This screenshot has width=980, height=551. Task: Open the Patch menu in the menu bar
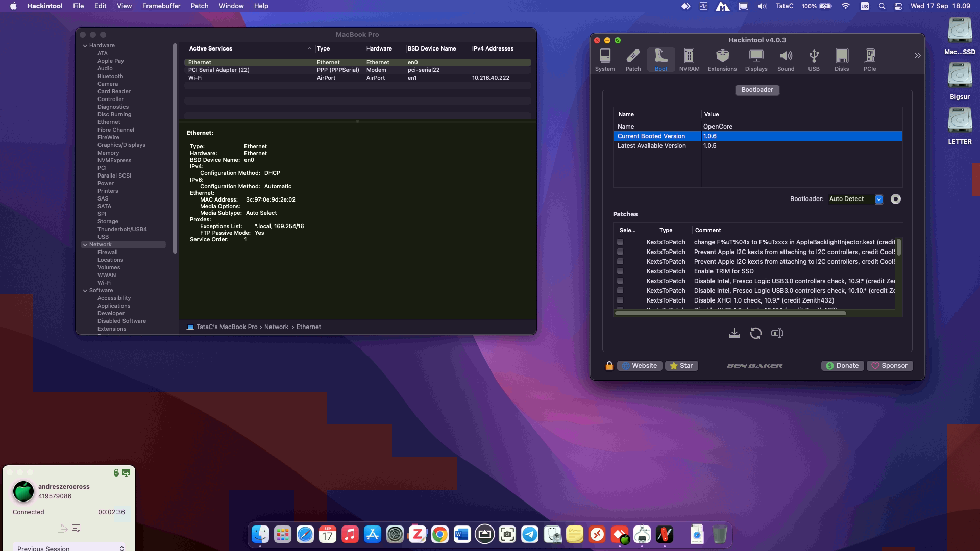coord(199,6)
